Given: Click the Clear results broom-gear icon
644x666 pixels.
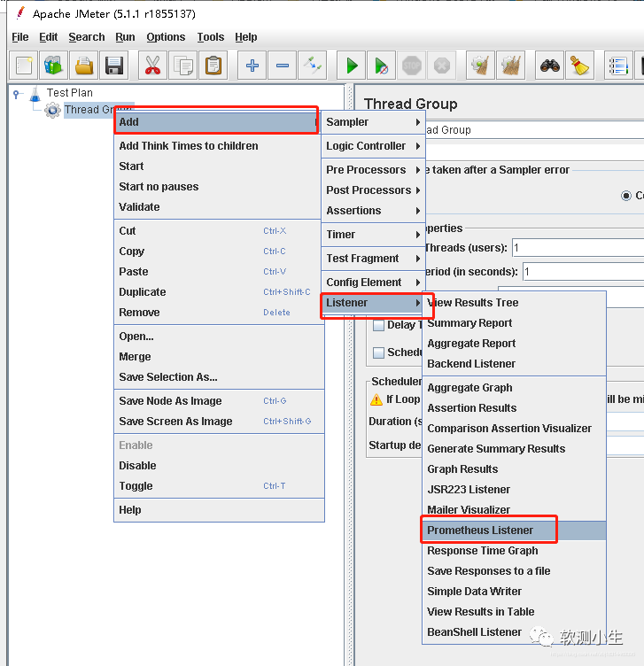Looking at the screenshot, I should (480, 66).
